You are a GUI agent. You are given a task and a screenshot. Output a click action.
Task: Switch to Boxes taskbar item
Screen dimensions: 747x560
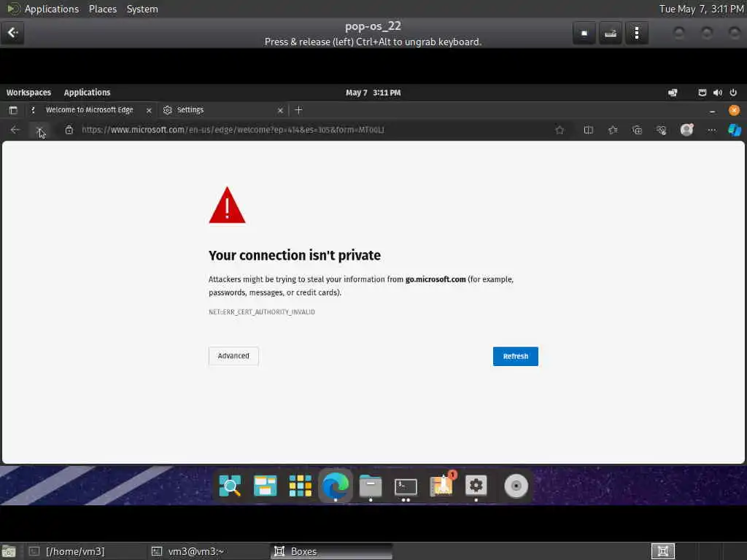[331, 551]
